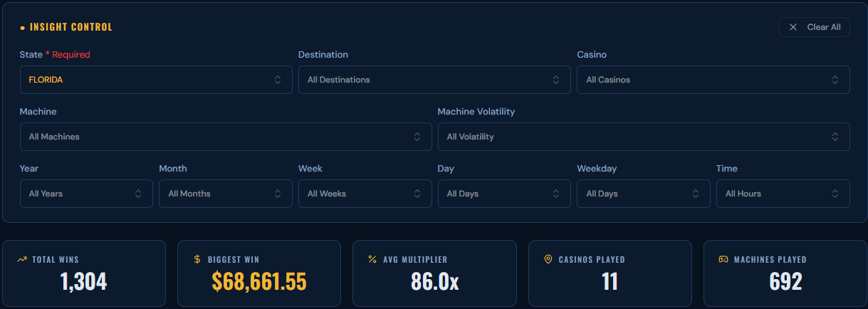This screenshot has width=868, height=309.
Task: Open the State dropdown showing FLORIDA
Action: pos(156,80)
